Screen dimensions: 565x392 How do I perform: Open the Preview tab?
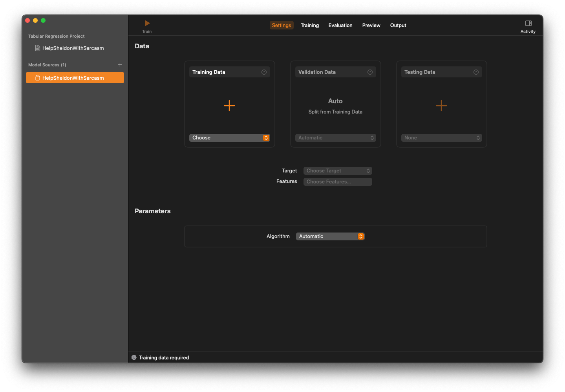pos(371,26)
